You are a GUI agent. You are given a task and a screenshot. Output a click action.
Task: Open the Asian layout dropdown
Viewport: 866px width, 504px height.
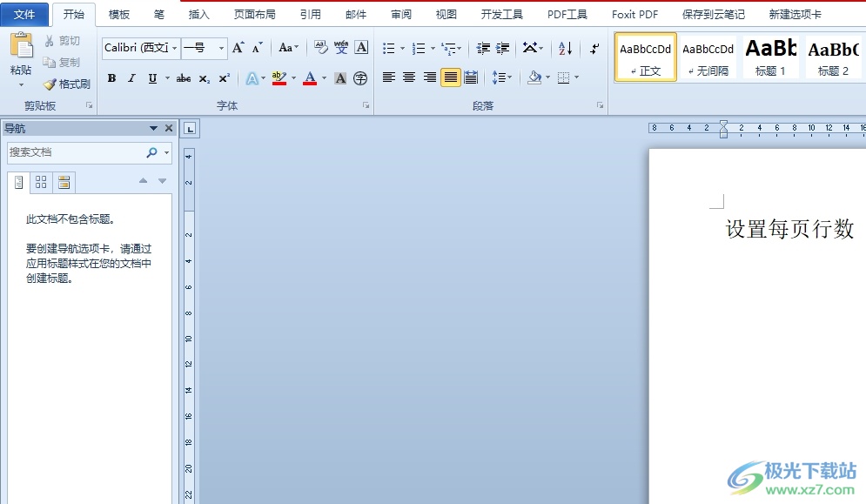pyautogui.click(x=533, y=49)
